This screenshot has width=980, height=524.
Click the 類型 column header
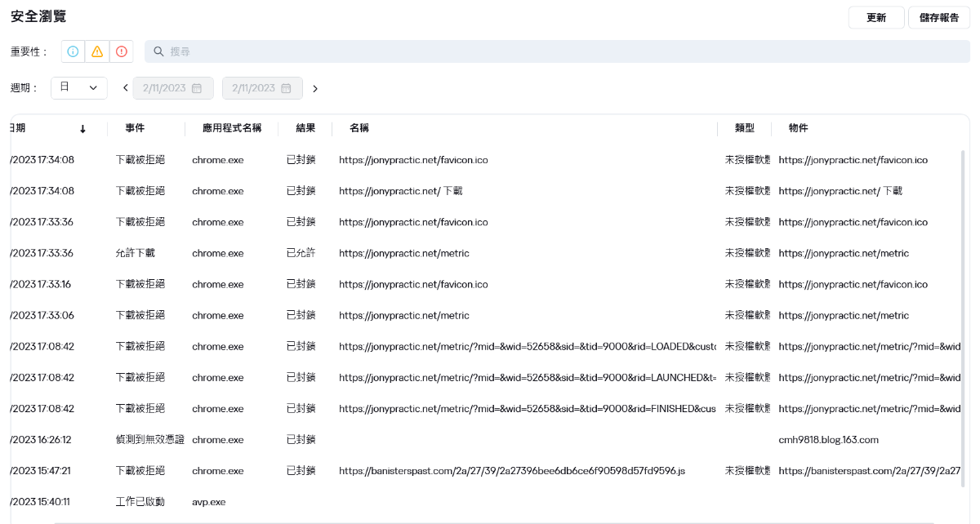point(744,128)
